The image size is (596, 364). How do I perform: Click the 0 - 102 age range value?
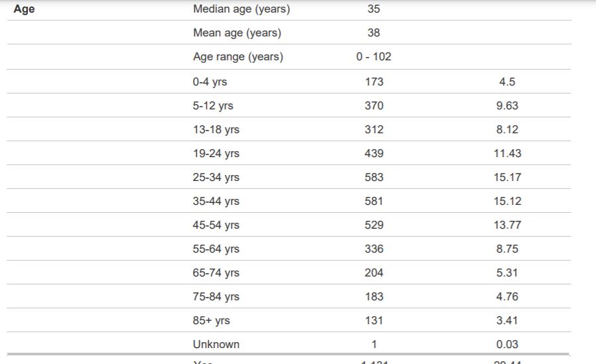point(374,56)
